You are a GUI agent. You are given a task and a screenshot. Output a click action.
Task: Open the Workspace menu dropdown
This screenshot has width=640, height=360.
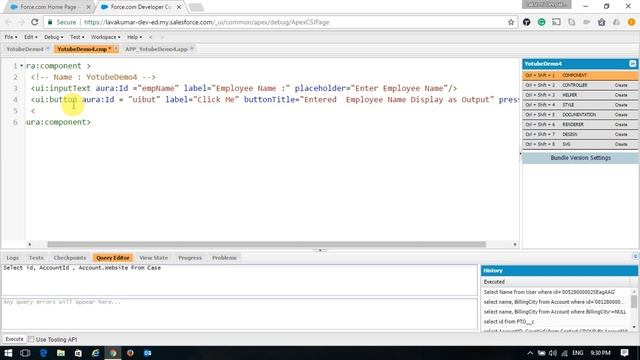click(105, 37)
